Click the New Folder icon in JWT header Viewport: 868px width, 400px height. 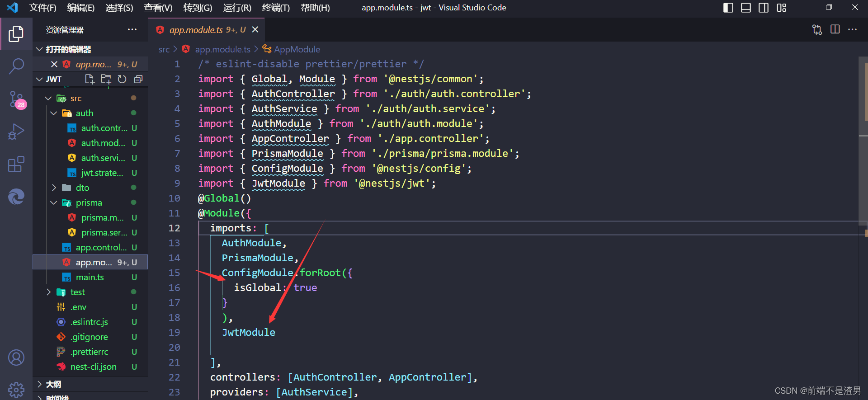click(106, 79)
